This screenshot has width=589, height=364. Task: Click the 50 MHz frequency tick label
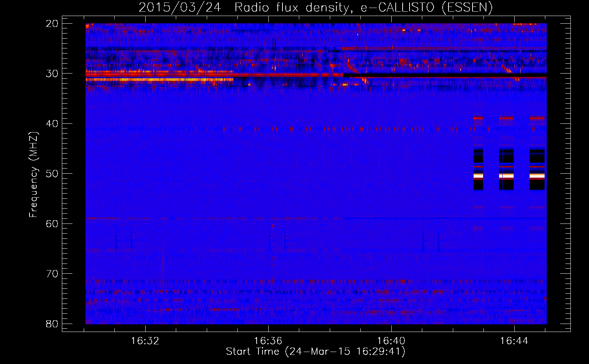(x=52, y=174)
